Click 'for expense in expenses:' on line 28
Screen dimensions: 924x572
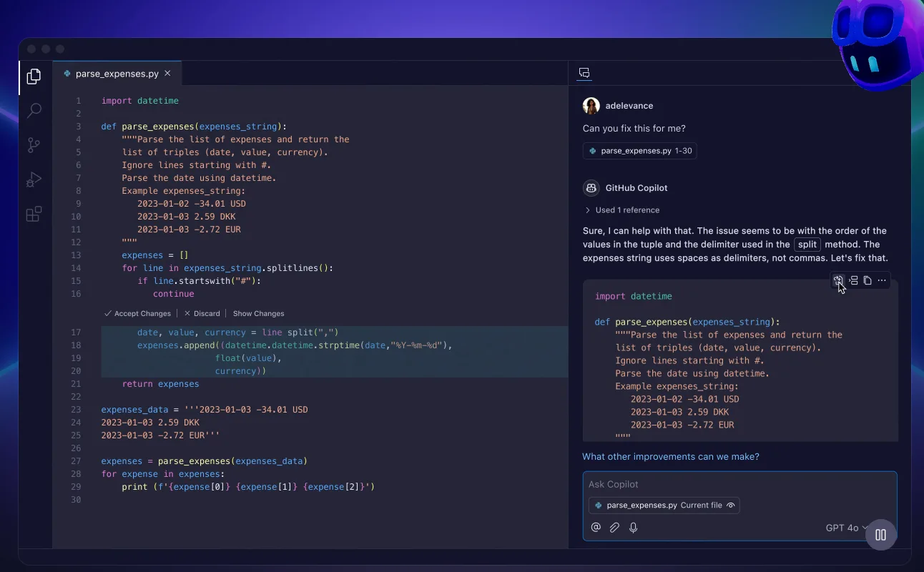coord(163,474)
